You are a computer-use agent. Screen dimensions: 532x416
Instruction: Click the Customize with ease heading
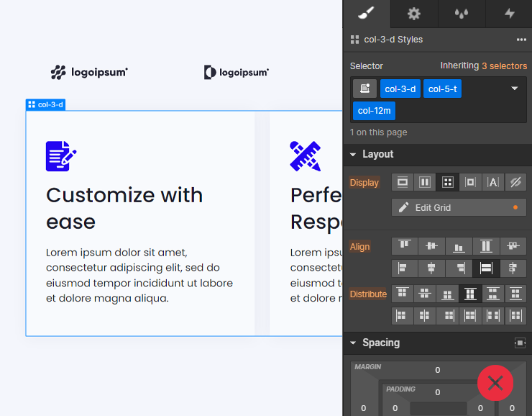124,209
